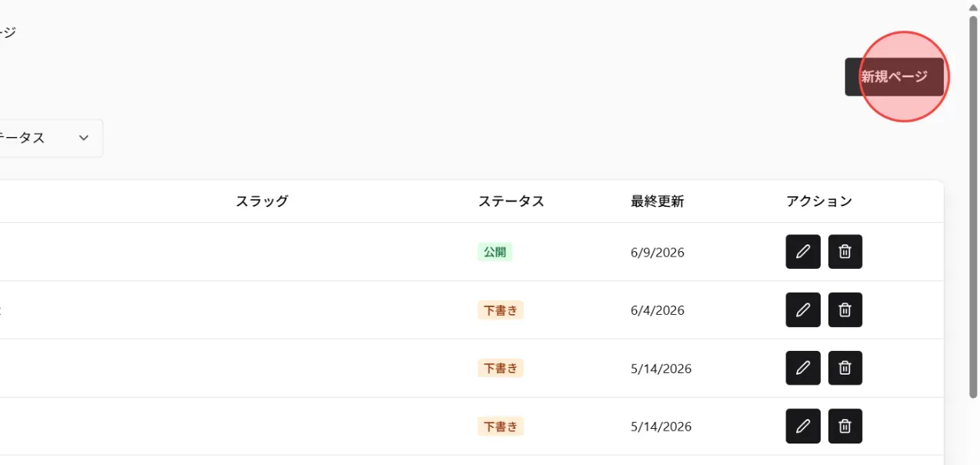Click the 下書き badge on the 6/4/2026 row
980x465 pixels.
click(x=501, y=309)
